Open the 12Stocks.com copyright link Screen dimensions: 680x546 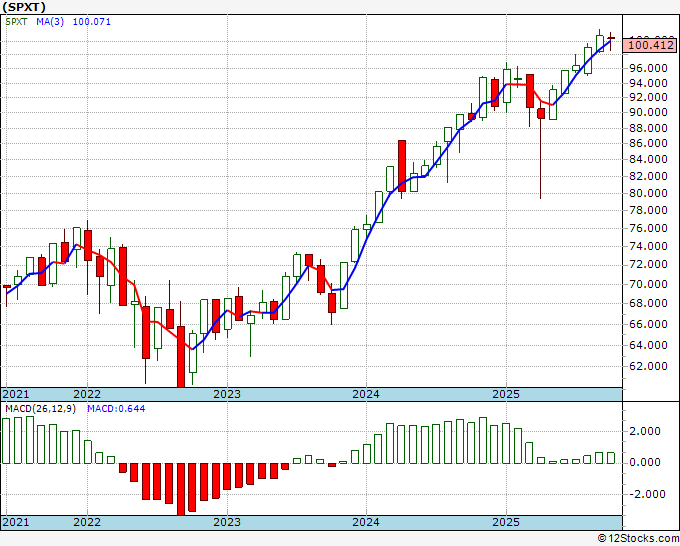click(638, 539)
